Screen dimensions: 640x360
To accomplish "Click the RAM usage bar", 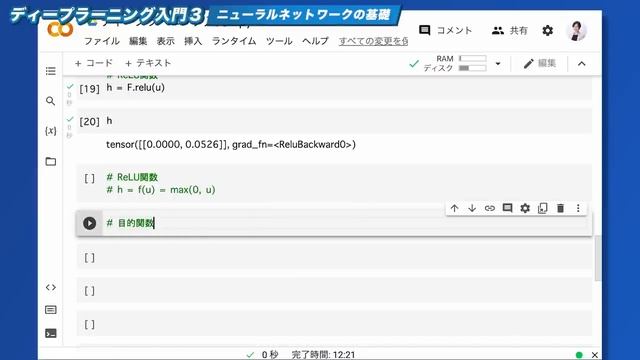I will tap(472, 59).
